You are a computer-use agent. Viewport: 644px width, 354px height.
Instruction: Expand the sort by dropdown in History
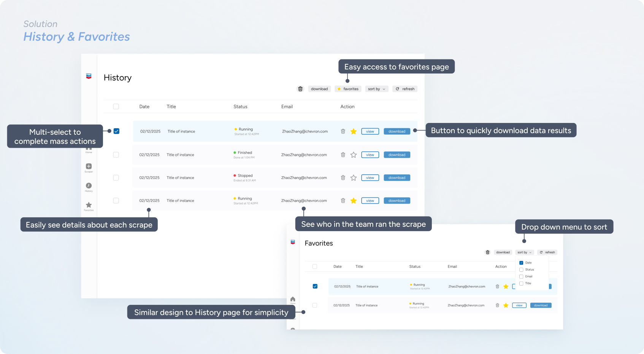click(x=376, y=89)
